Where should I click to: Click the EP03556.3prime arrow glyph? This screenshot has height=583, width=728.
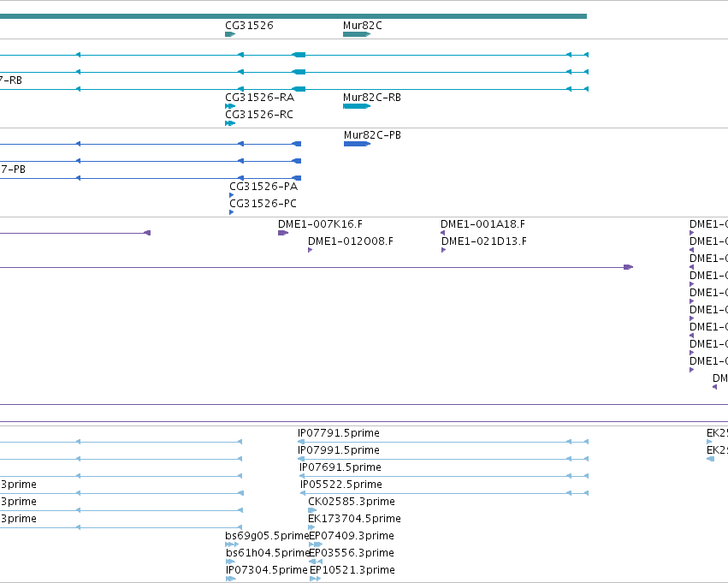[316, 562]
